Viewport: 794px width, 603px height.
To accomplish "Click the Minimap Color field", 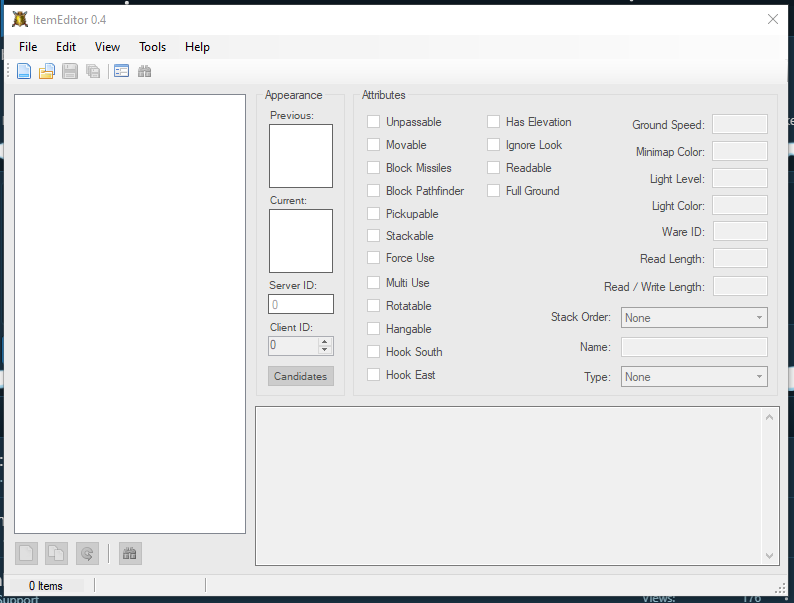I will pos(740,151).
